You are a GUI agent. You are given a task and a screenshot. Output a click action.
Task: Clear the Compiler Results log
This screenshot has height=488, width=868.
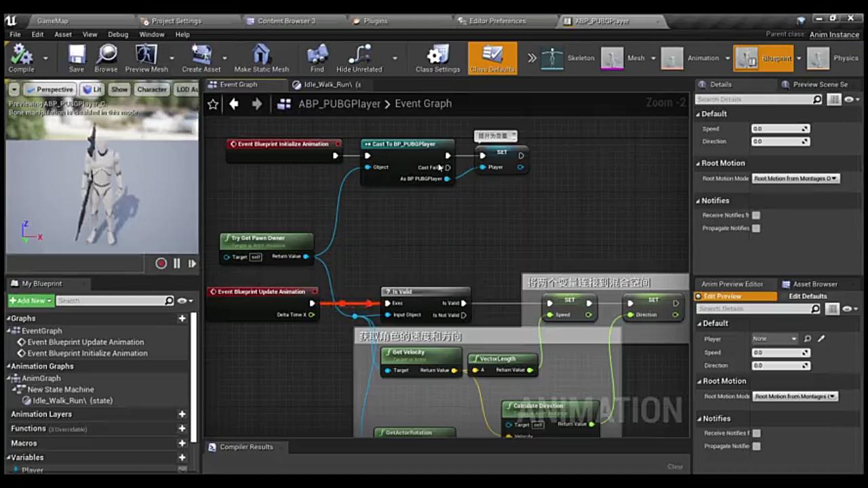point(675,466)
